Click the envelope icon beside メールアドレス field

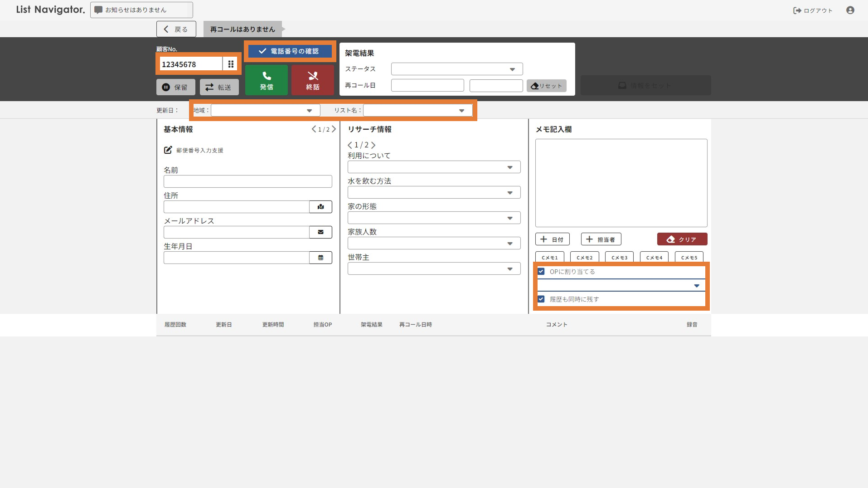(x=320, y=232)
